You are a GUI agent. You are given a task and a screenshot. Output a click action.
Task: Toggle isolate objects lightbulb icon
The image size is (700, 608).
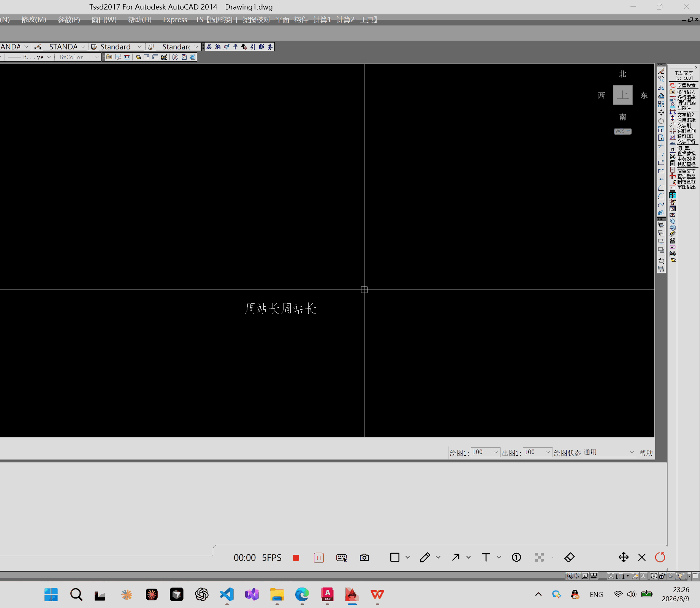(x=681, y=576)
